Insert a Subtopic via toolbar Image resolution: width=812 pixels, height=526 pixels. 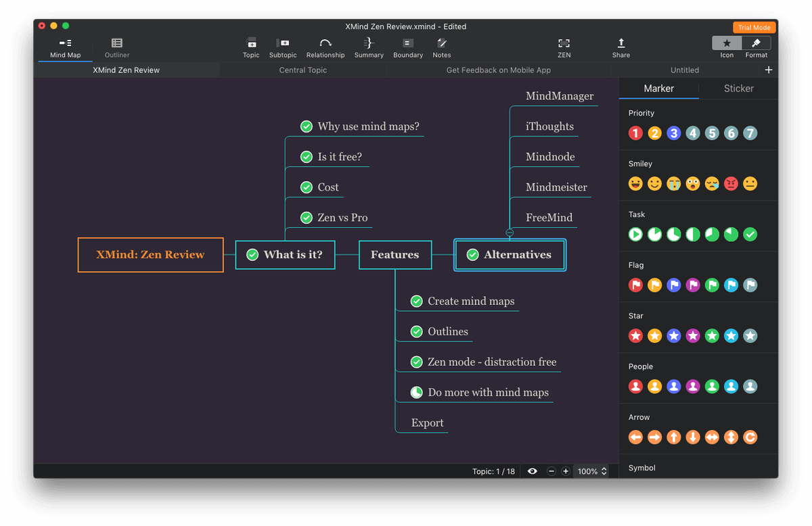pyautogui.click(x=283, y=48)
